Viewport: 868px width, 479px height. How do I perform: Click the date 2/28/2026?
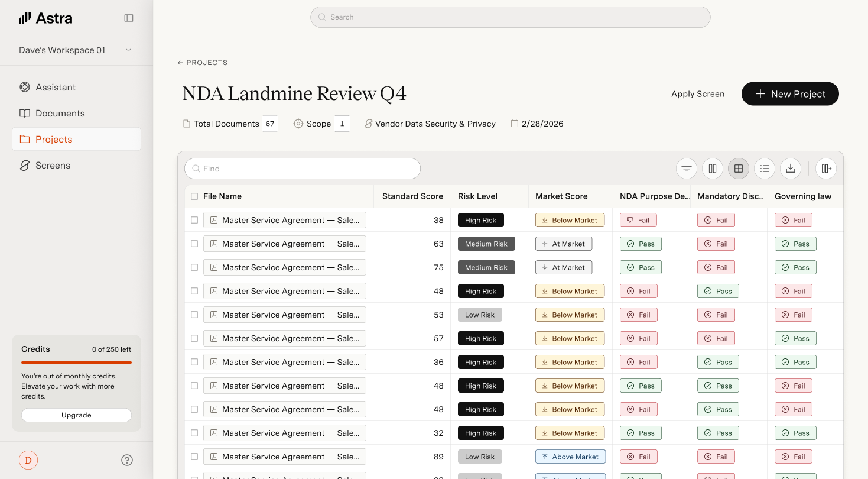point(542,124)
